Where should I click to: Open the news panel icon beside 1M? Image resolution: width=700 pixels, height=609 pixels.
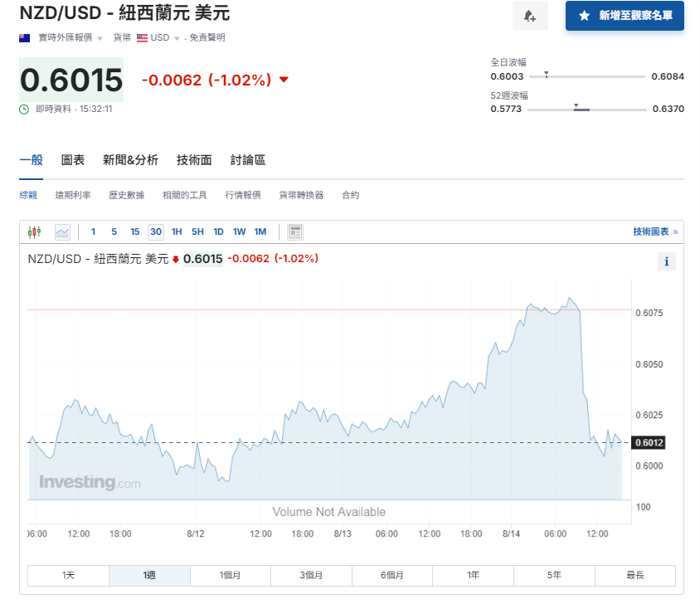coord(295,232)
